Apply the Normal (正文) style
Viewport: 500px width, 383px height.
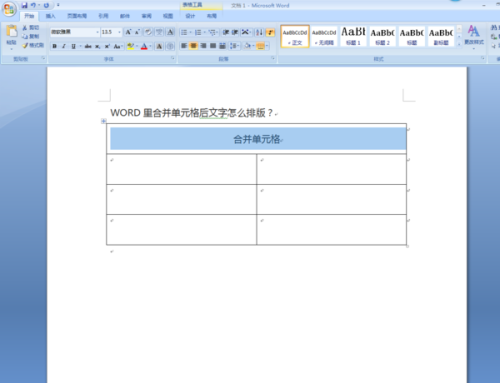tap(295, 36)
